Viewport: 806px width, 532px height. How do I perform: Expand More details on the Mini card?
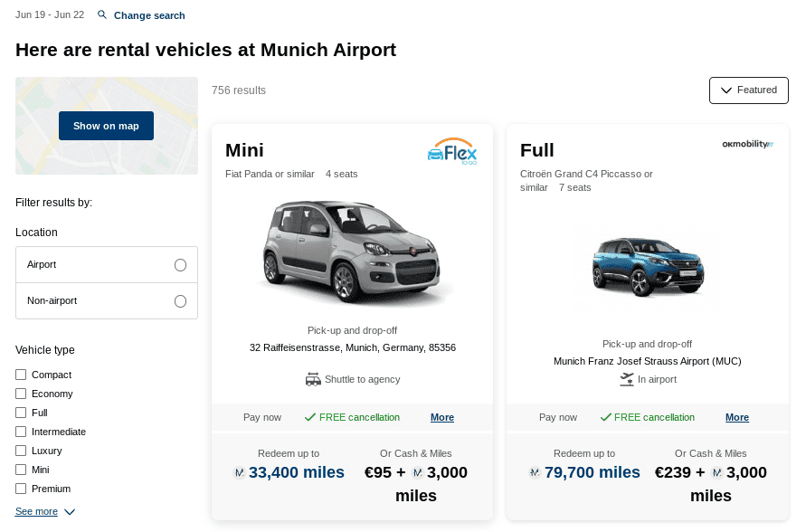pyautogui.click(x=442, y=417)
